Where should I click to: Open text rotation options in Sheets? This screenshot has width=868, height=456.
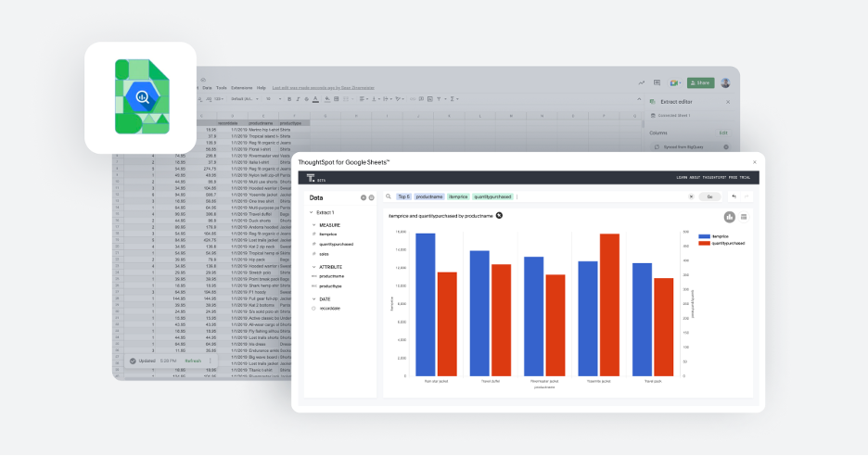[400, 99]
